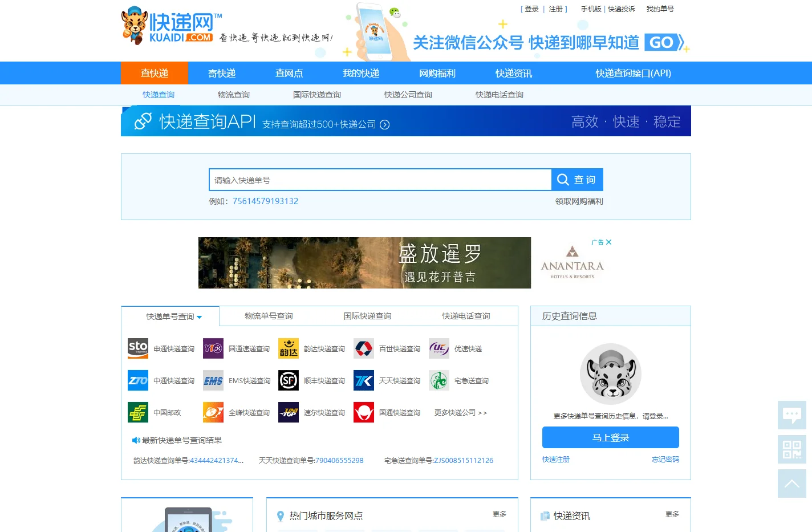Select the 快递查询 sub-navigation link

pyautogui.click(x=159, y=95)
